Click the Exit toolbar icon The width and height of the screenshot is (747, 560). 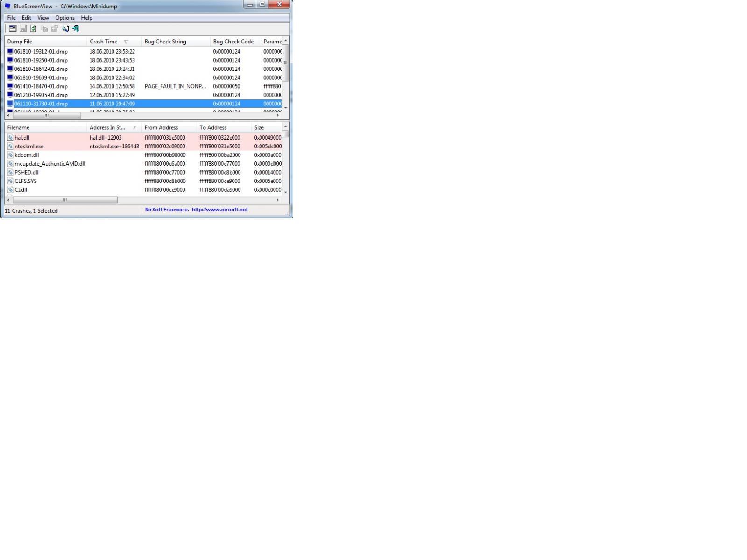tap(76, 28)
